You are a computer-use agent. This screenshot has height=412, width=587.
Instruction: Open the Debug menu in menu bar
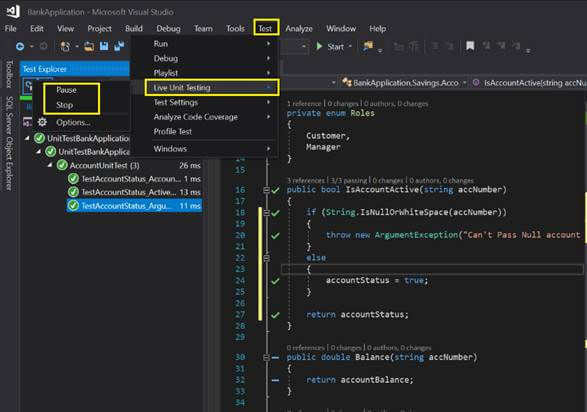click(x=168, y=28)
